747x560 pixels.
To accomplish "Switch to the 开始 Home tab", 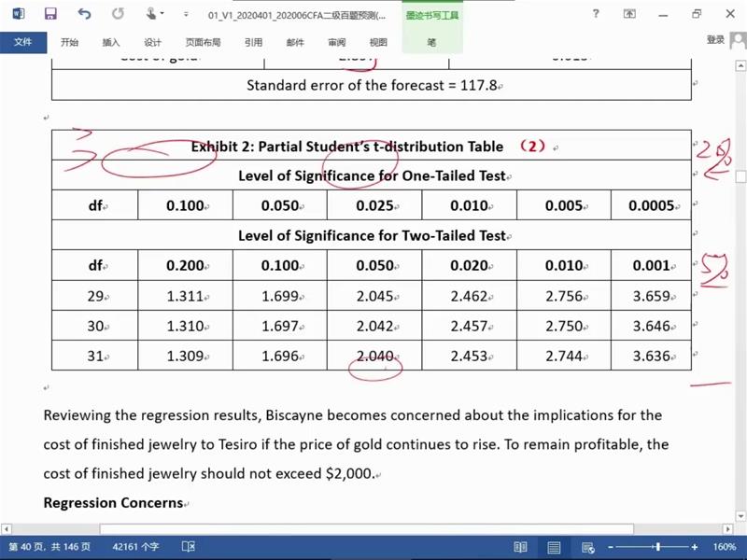I will pos(69,42).
